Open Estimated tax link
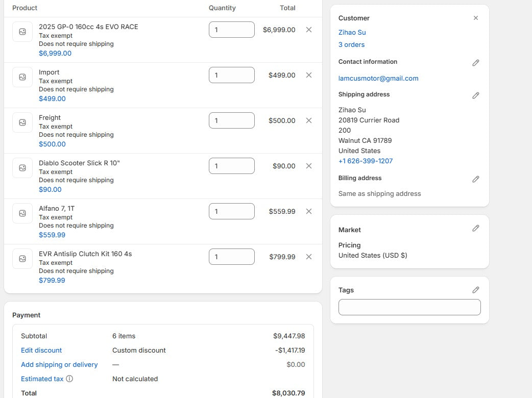Screen dimensions: 532x398 (x=42, y=379)
